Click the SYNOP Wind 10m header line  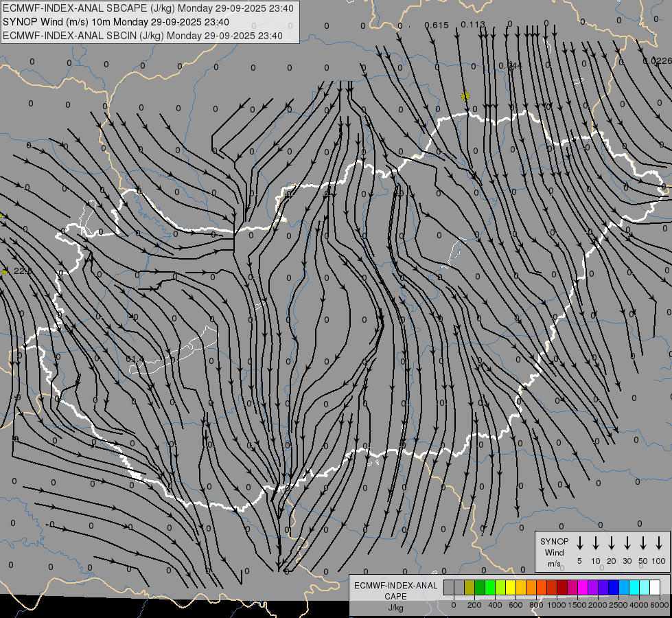116,22
